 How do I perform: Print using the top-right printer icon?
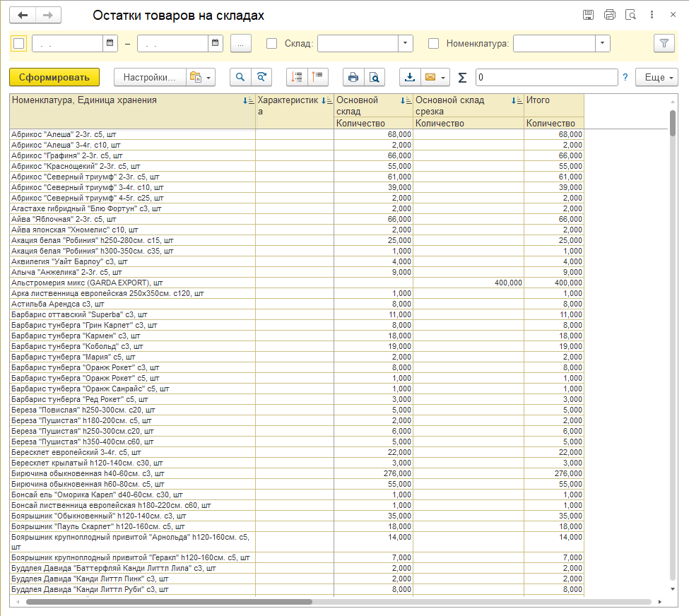pos(609,15)
